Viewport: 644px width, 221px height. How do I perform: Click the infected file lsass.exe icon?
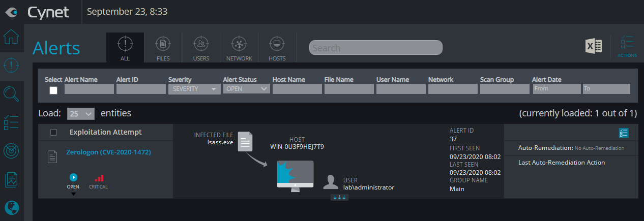[246, 141]
